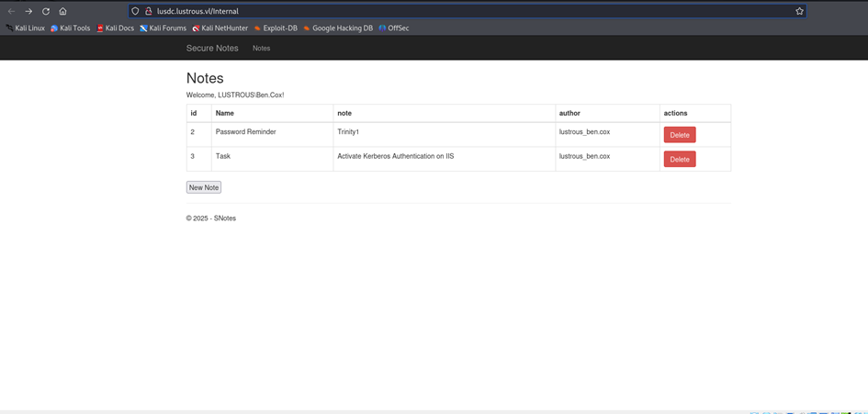
Task: Open Kali Linux bookmark
Action: (26, 28)
